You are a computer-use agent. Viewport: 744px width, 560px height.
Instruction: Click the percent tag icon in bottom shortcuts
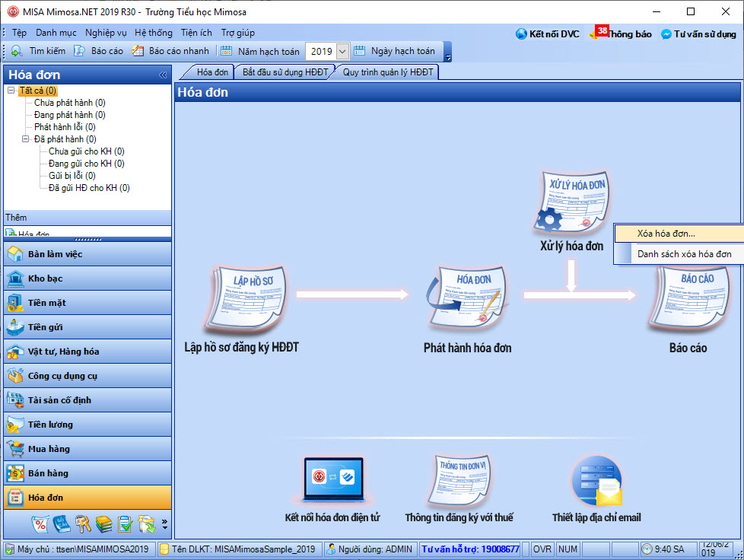coord(40,524)
